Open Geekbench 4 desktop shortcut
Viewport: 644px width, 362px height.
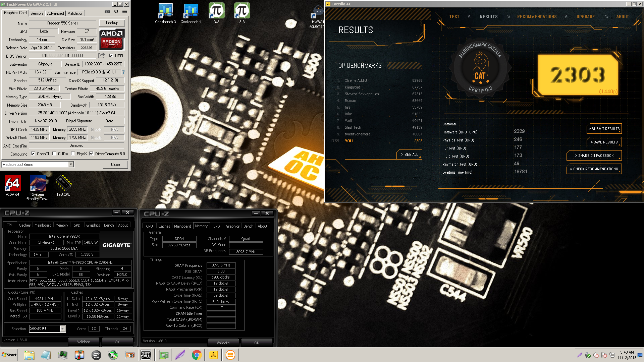pyautogui.click(x=191, y=13)
